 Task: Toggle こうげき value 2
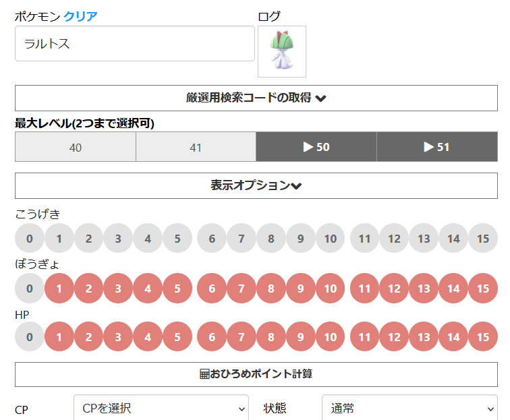click(x=89, y=238)
